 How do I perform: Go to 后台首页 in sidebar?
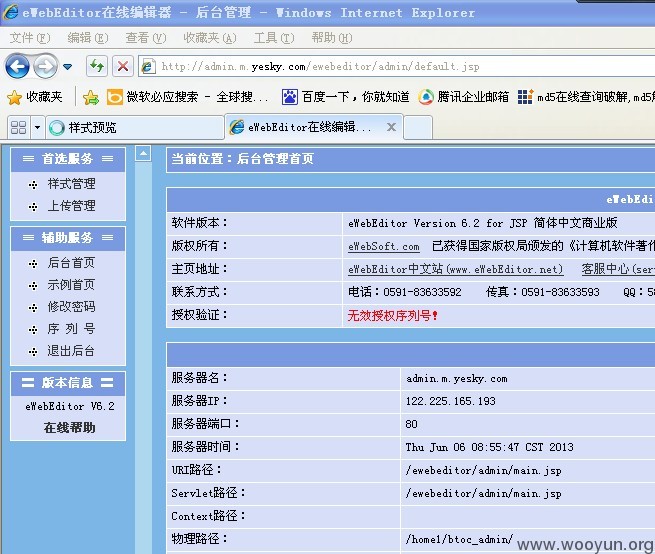pyautogui.click(x=71, y=263)
